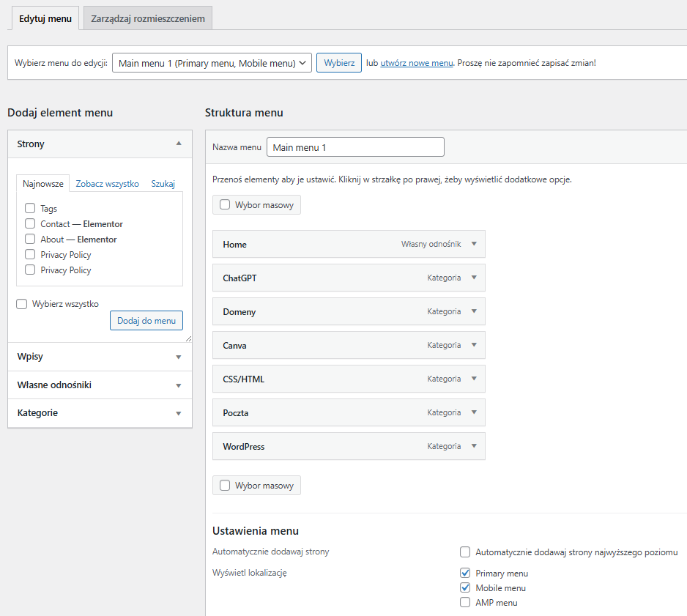Open Domeny menu item options arrow

tap(474, 311)
